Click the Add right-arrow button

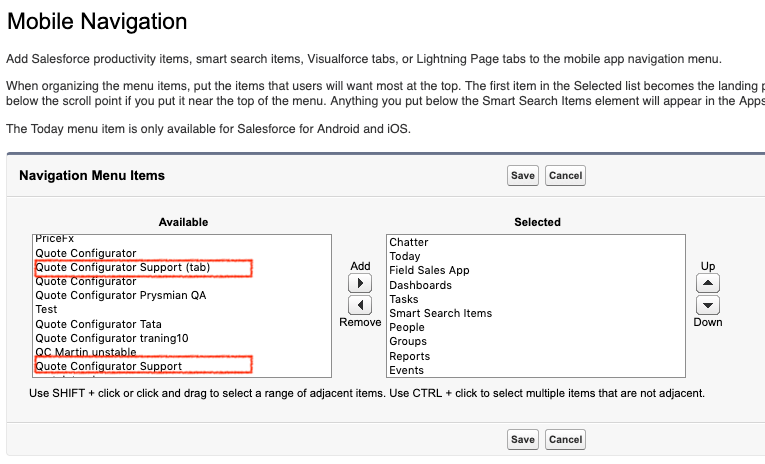360,283
